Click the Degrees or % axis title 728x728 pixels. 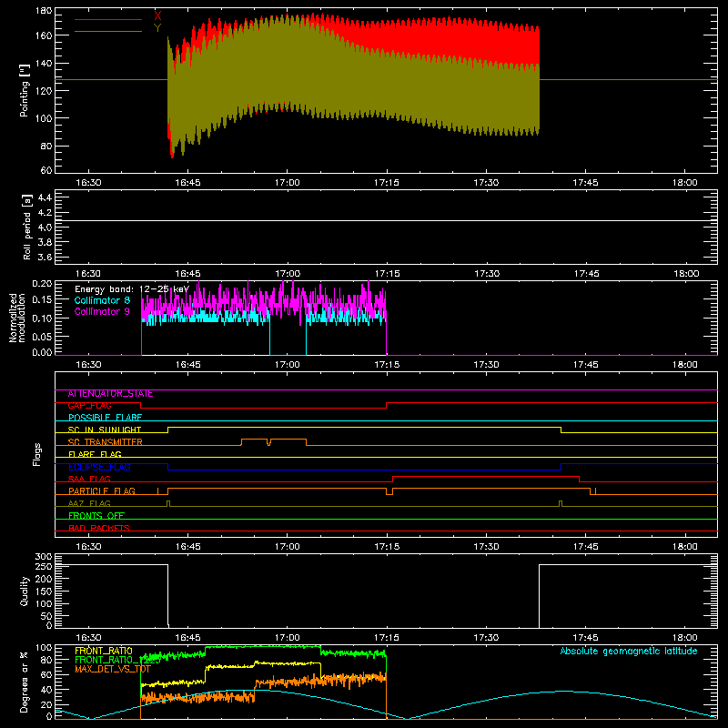pyautogui.click(x=25, y=682)
